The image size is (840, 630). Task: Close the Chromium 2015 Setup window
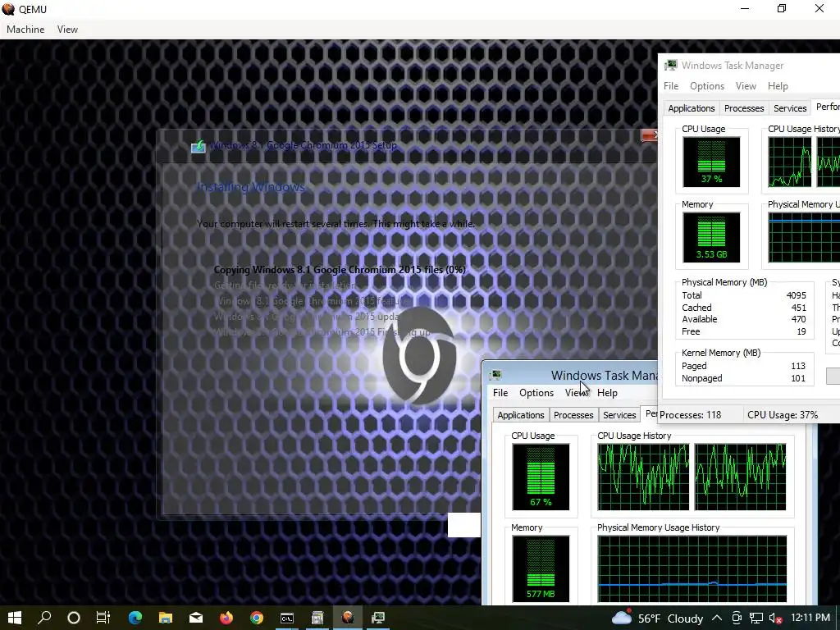click(x=649, y=136)
